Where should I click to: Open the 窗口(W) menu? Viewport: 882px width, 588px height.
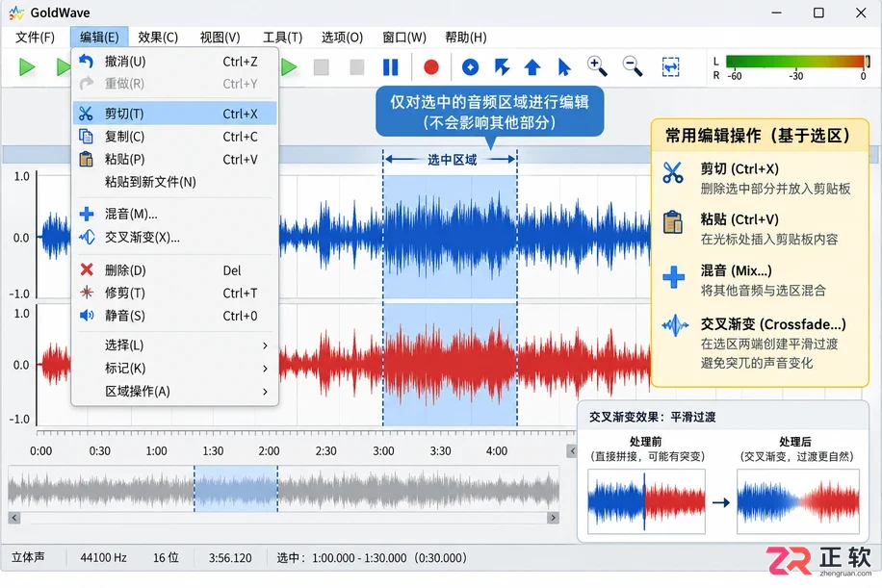[x=403, y=38]
